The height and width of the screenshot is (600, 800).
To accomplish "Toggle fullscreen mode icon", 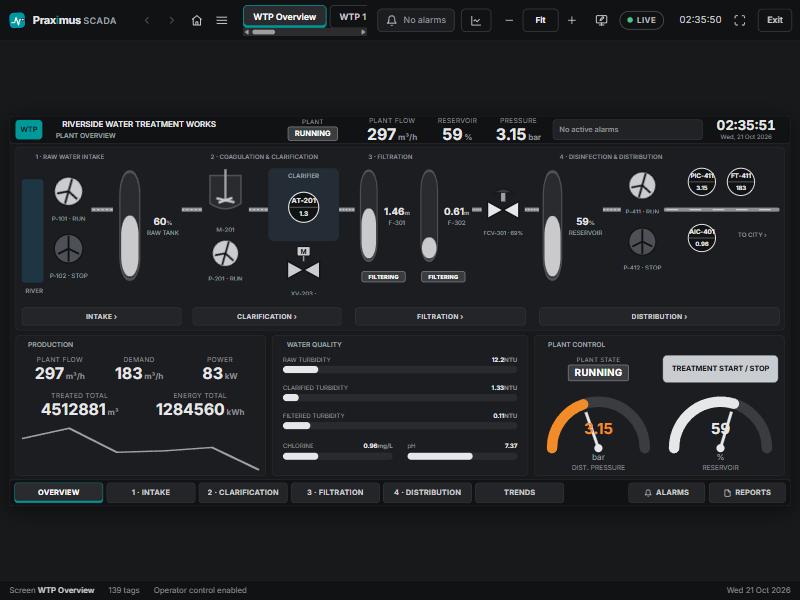I will (740, 20).
